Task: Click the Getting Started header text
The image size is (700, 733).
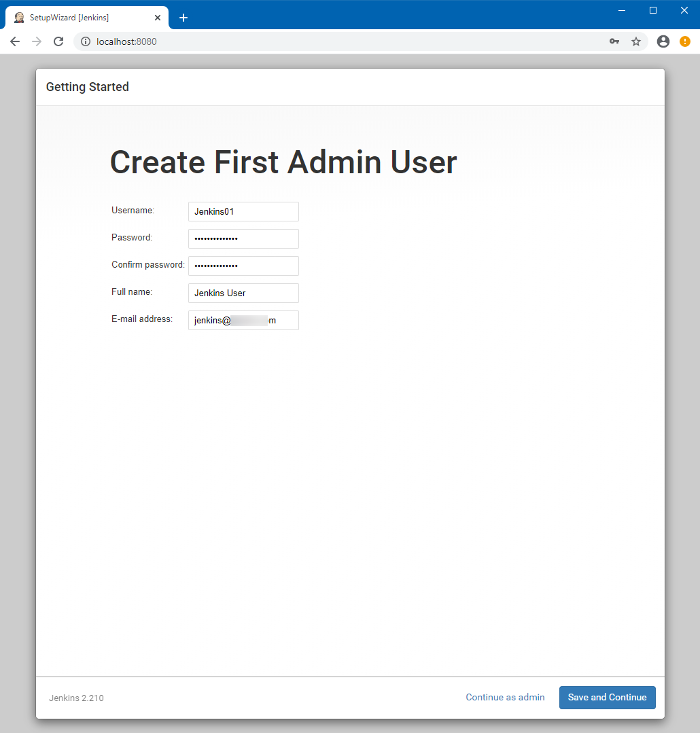Action: tap(88, 87)
